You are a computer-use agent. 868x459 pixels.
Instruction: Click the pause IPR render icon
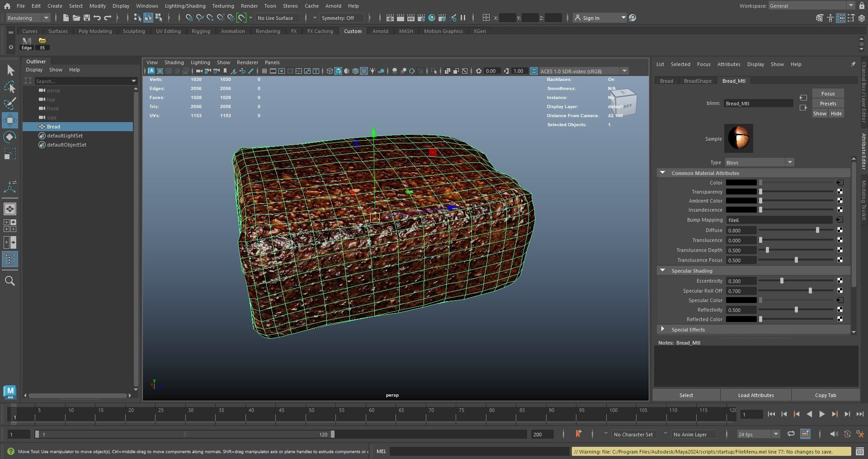(463, 18)
